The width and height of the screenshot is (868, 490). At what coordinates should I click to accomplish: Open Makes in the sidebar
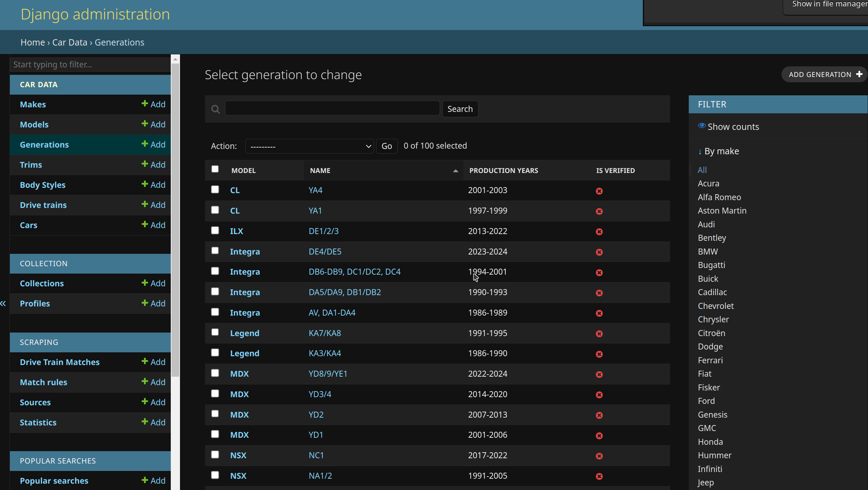coord(33,104)
